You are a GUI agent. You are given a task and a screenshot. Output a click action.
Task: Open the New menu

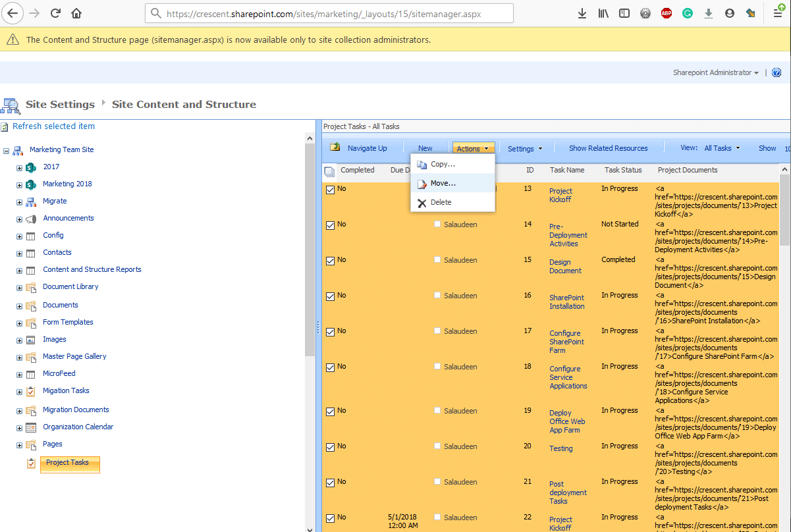click(x=425, y=147)
